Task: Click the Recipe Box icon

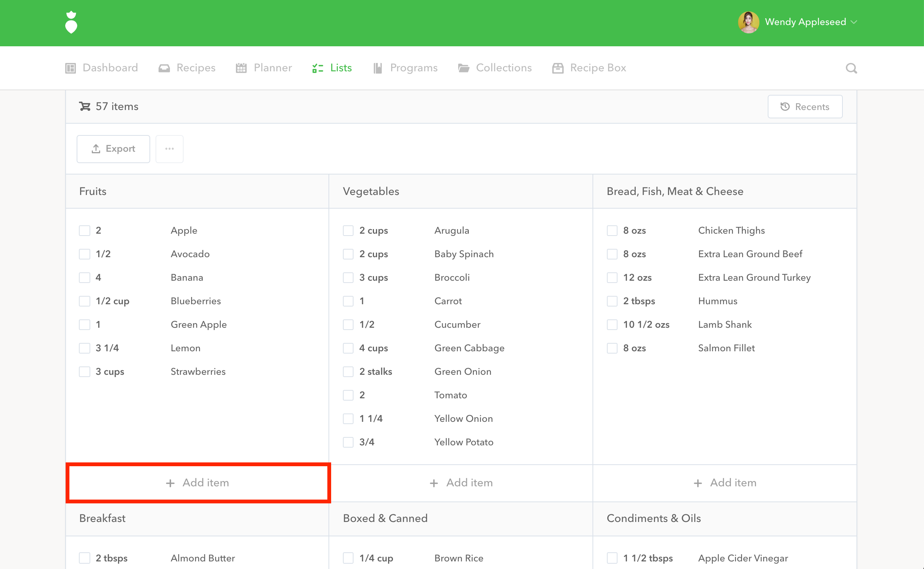Action: click(x=558, y=68)
